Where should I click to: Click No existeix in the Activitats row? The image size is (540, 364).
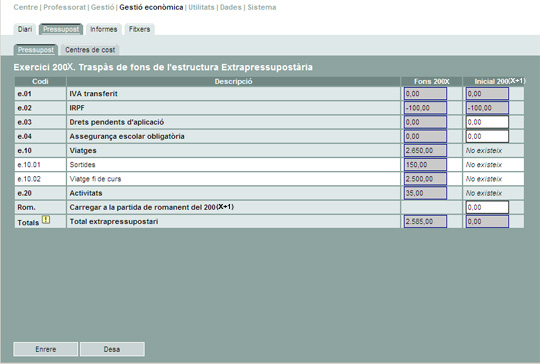[484, 193]
